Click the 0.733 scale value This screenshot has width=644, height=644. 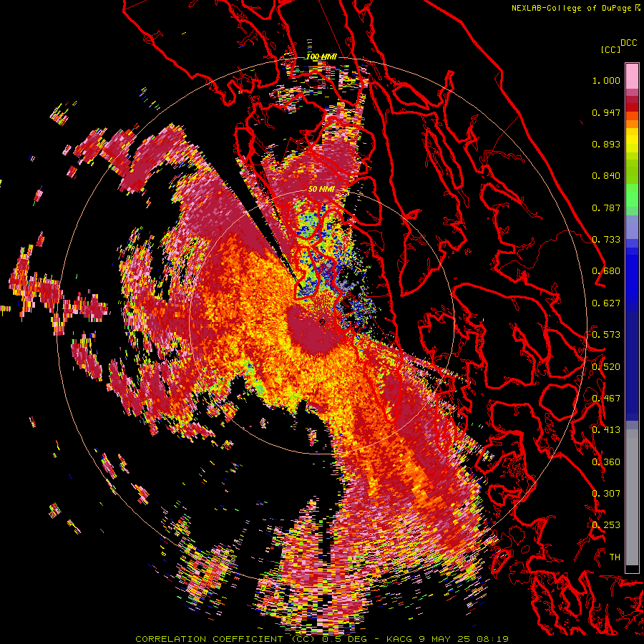(x=606, y=240)
